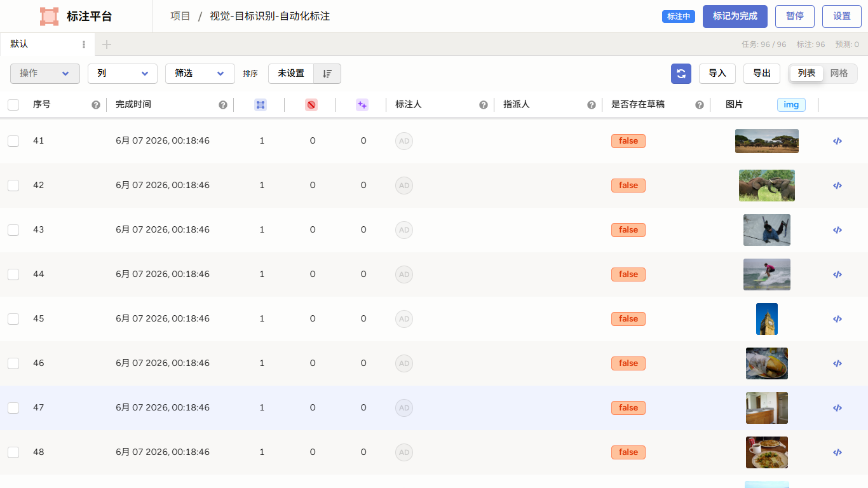868x488 pixels.
Task: Open the 未设置 sort field selector
Action: point(291,74)
